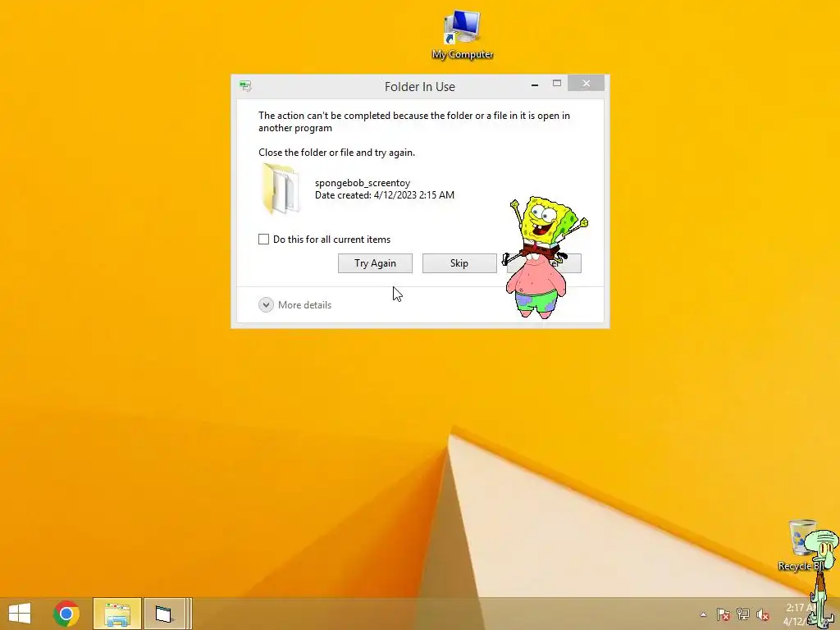
Task: Open File Explorer from taskbar
Action: 117,614
